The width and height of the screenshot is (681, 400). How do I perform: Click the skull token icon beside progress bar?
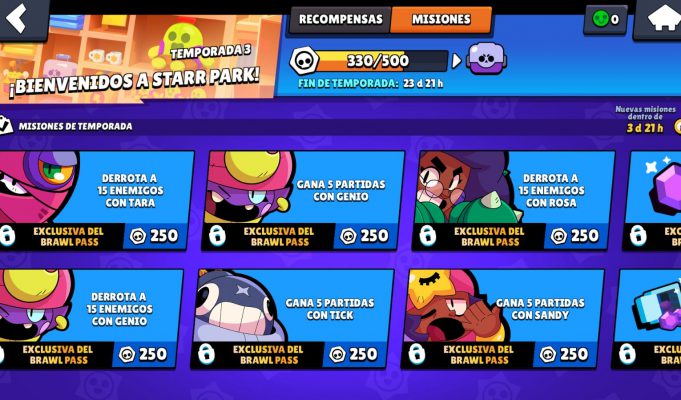tap(303, 60)
